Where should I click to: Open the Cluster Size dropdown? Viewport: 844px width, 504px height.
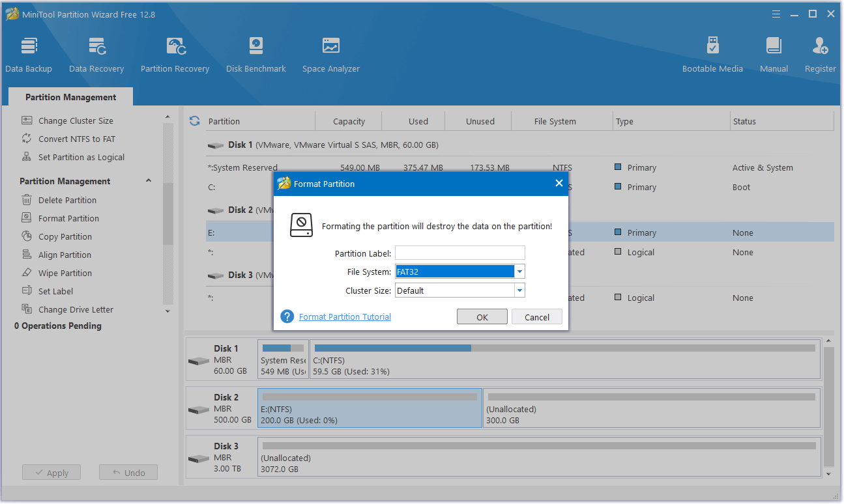click(x=519, y=290)
